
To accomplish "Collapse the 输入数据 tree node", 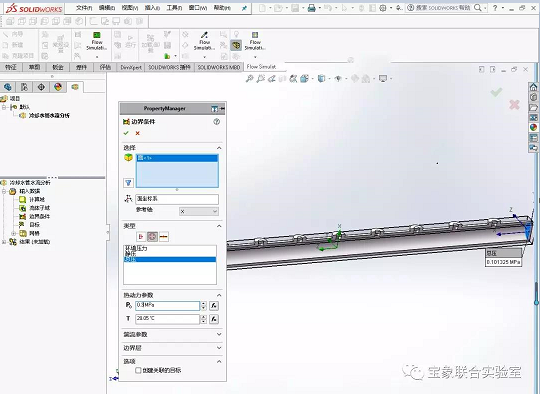I will 4,191.
